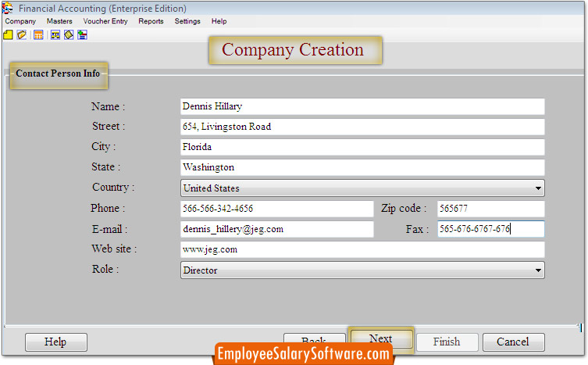The image size is (588, 365).
Task: Click the 'Company Creation' heading
Action: click(x=293, y=50)
